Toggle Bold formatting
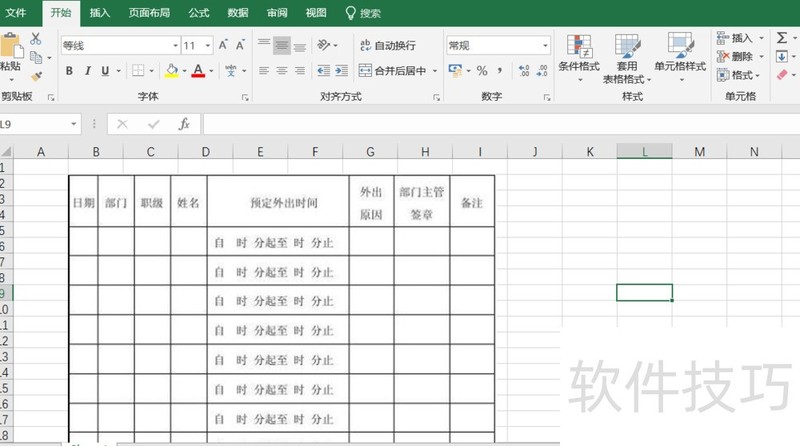The height and width of the screenshot is (446, 800). click(69, 71)
